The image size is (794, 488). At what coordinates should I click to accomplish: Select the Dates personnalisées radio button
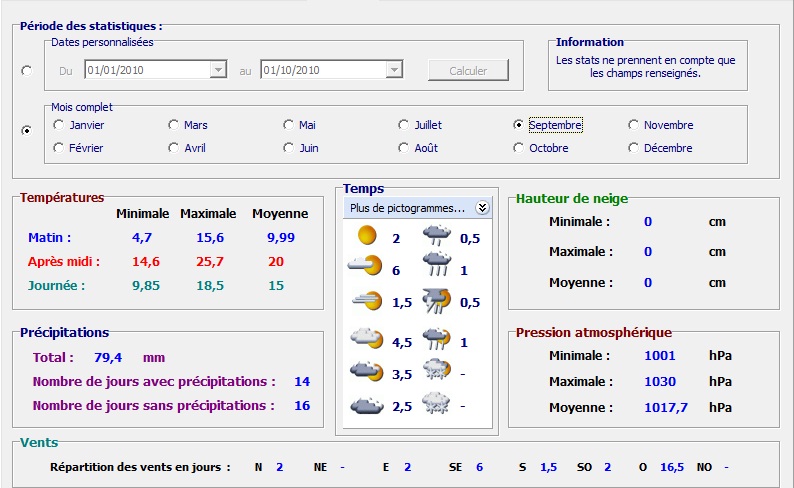27,70
